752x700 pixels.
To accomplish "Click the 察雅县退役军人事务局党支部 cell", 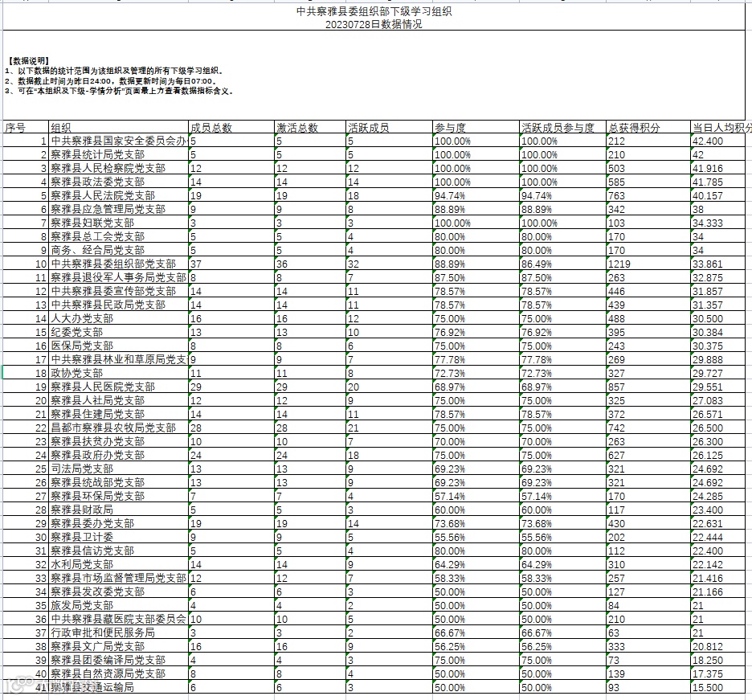I will coord(118,278).
